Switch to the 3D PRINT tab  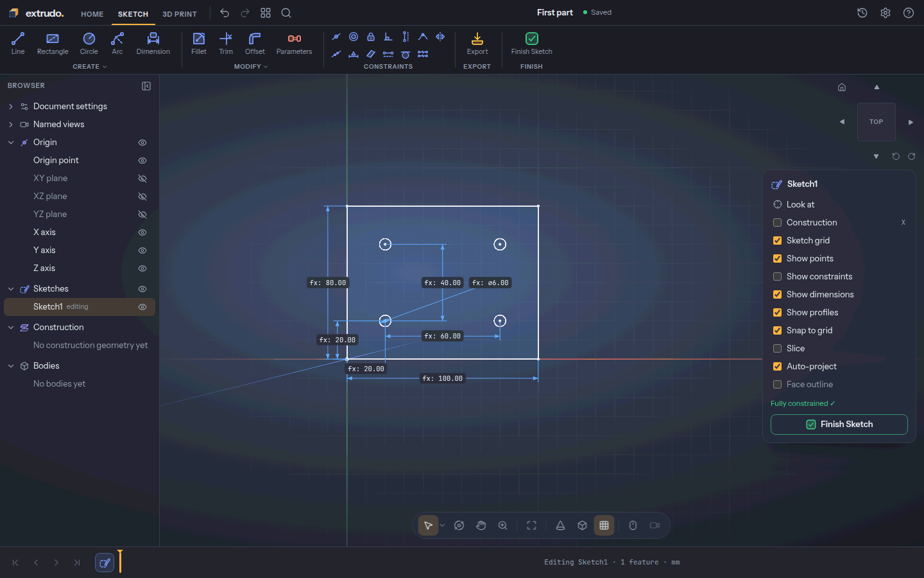click(x=180, y=14)
